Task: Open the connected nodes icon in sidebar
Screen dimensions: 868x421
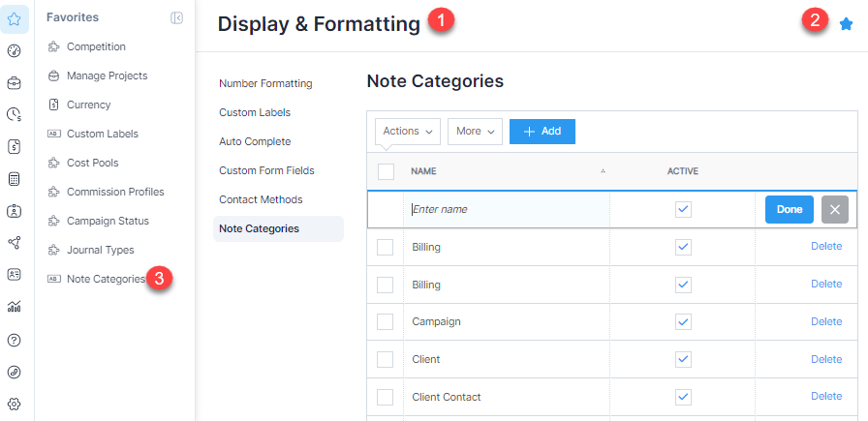Action: click(15, 242)
